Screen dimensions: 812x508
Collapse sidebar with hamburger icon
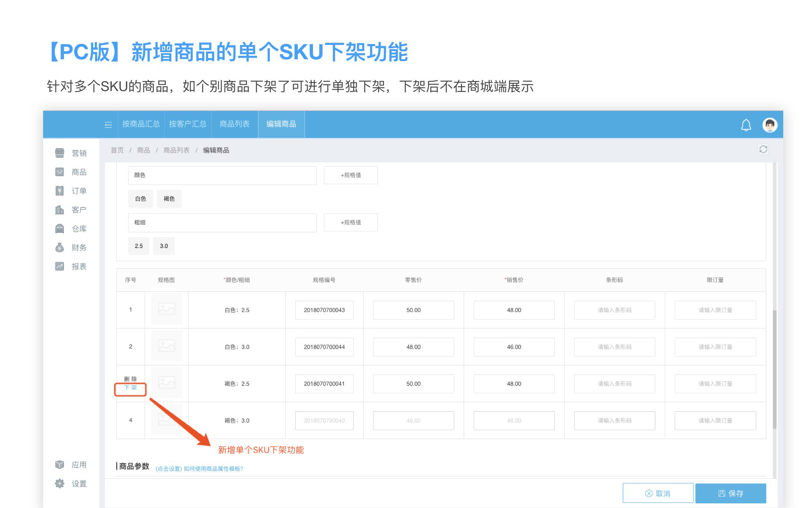pos(108,124)
